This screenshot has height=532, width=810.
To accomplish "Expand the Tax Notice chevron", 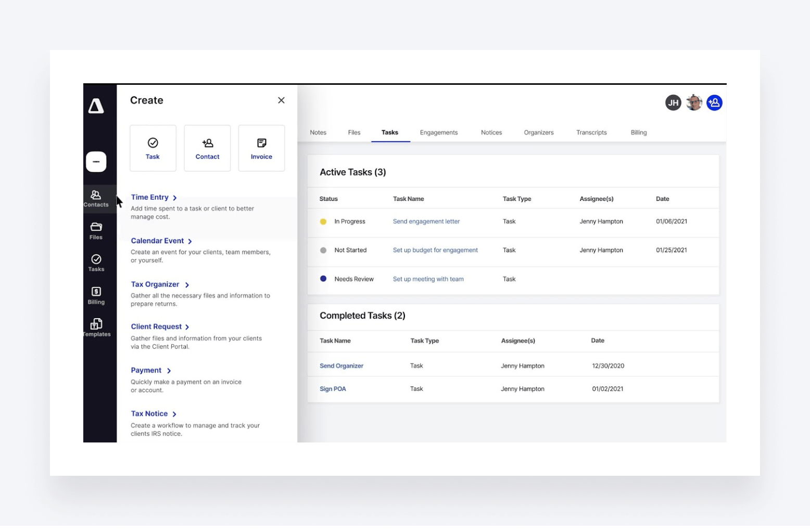I will [174, 414].
